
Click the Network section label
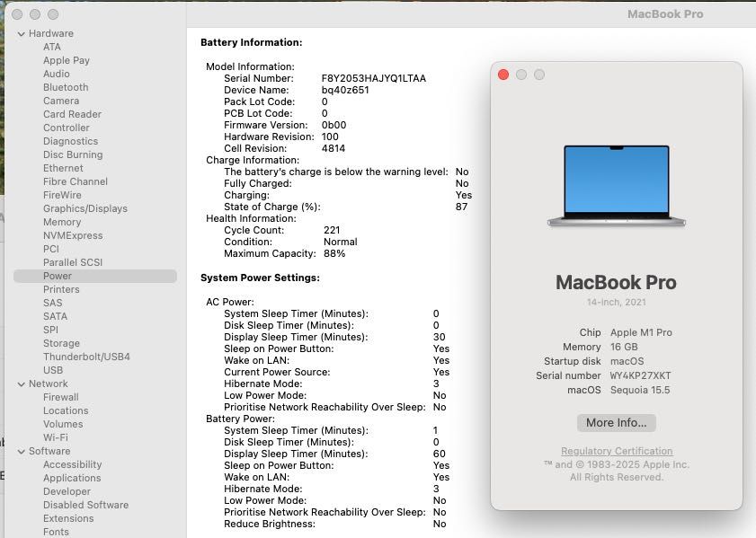pyautogui.click(x=49, y=384)
